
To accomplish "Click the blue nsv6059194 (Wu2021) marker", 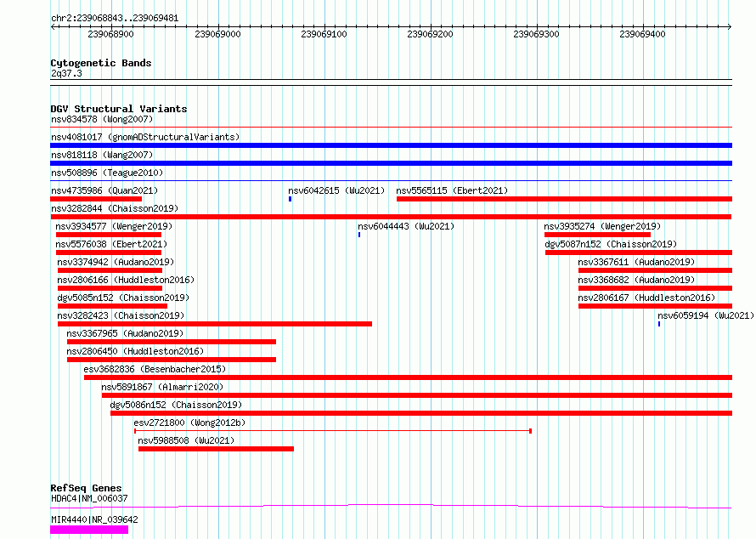I will click(659, 324).
